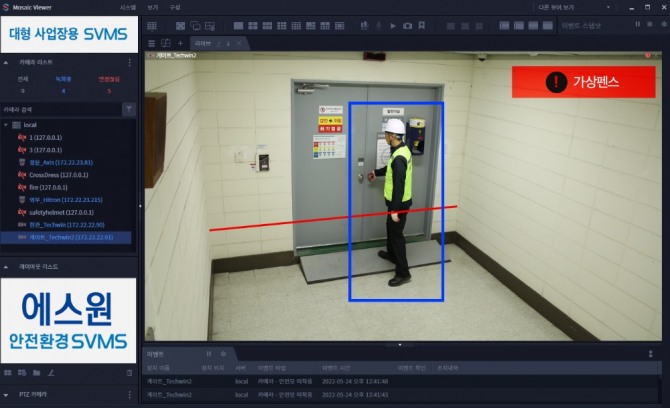This screenshot has width=670, height=408.
Task: Click the camera search input field
Action: pos(60,108)
